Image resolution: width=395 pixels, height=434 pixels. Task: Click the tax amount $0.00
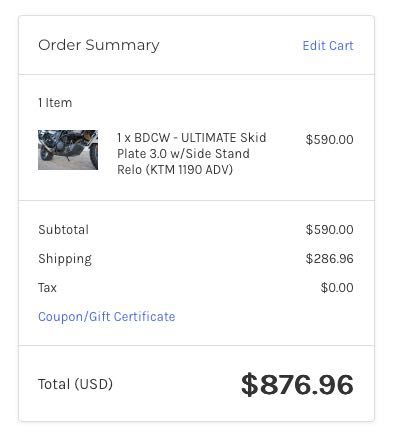(337, 288)
